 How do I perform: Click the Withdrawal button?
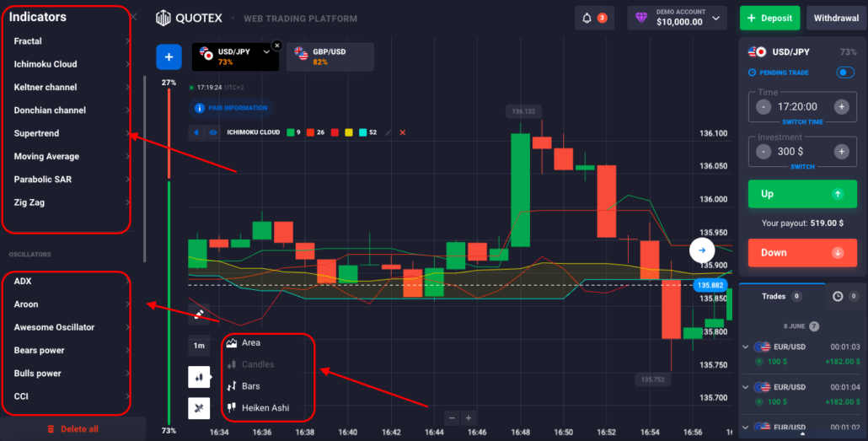836,18
